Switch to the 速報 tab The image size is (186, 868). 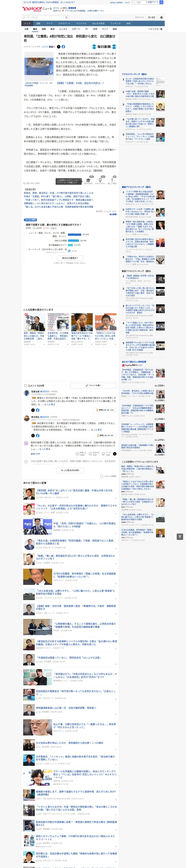point(38,24)
